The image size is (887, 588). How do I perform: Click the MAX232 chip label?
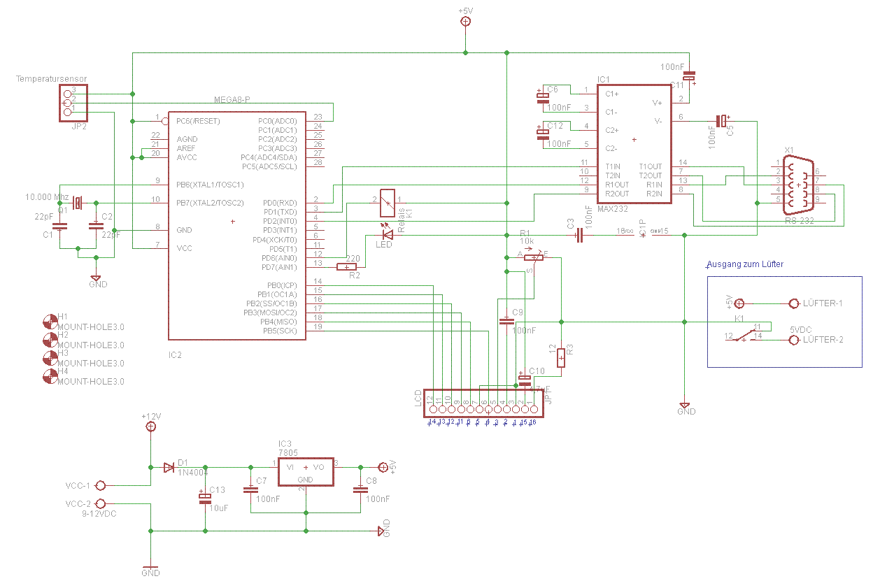613,208
